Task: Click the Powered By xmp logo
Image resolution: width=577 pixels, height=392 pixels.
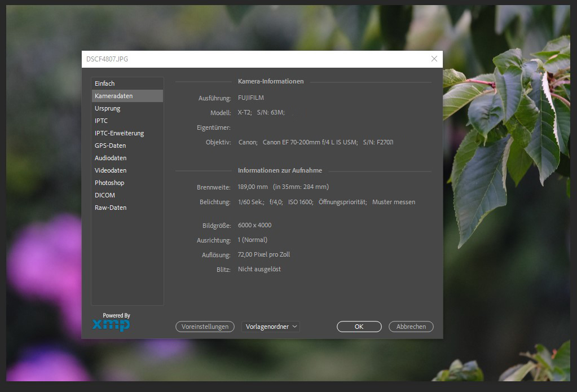Action: [111, 322]
